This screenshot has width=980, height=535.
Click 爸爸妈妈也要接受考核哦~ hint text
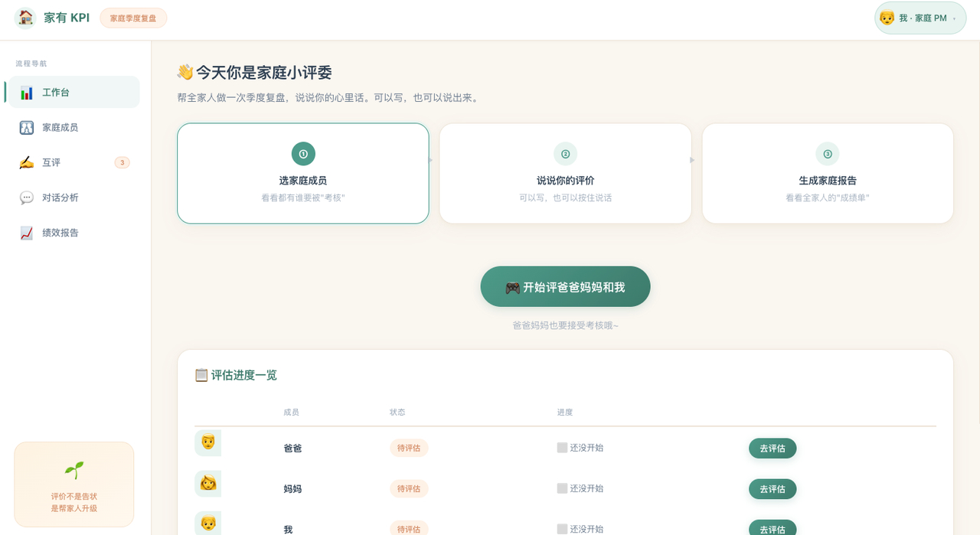click(x=566, y=325)
